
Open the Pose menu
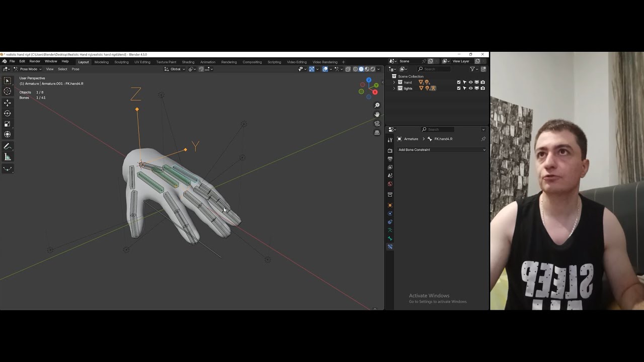(x=75, y=69)
